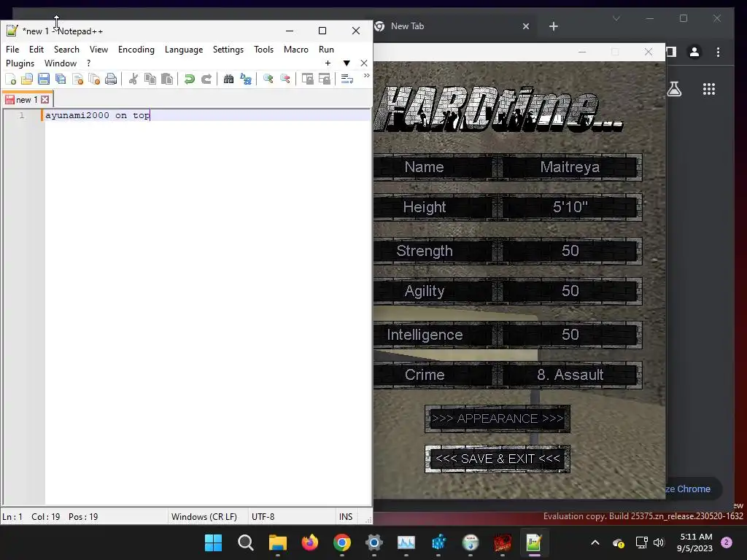Redo the edit using the toolbar redo icon

206,79
